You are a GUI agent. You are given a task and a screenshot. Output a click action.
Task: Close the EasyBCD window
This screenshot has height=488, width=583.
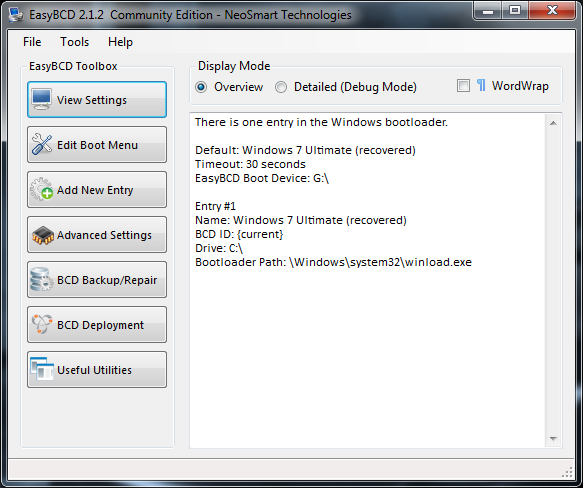[x=552, y=10]
